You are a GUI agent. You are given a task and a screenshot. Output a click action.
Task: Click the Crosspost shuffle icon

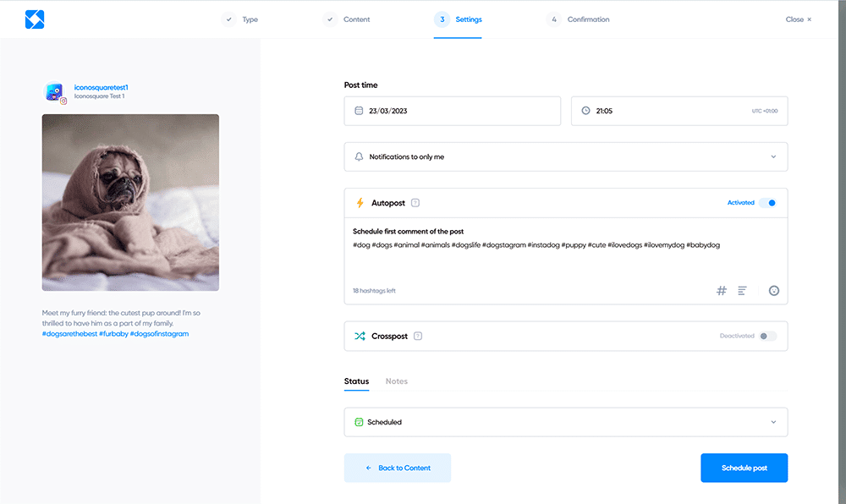click(361, 335)
